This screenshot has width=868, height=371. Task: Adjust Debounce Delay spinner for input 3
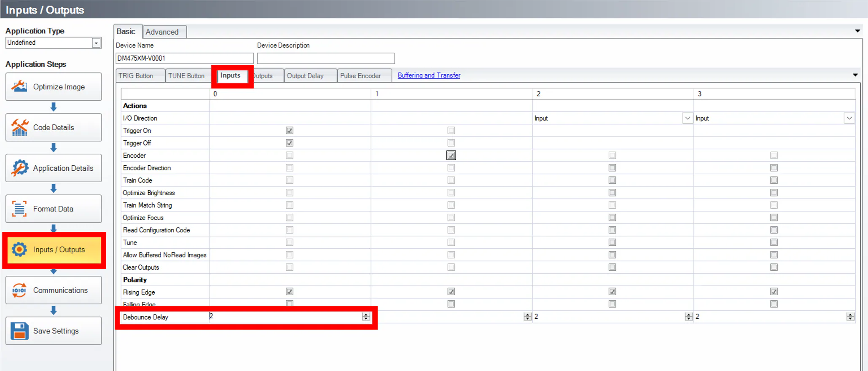tap(850, 317)
